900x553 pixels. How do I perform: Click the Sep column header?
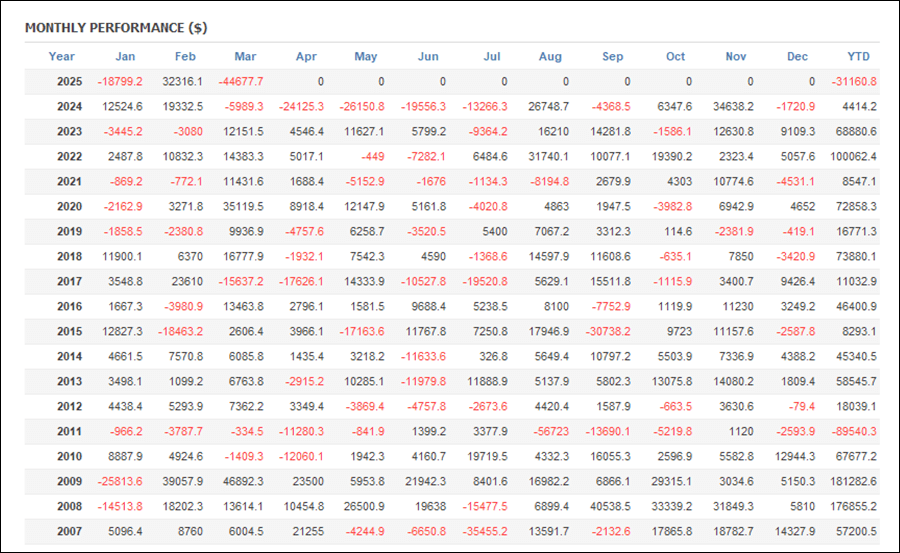612,56
